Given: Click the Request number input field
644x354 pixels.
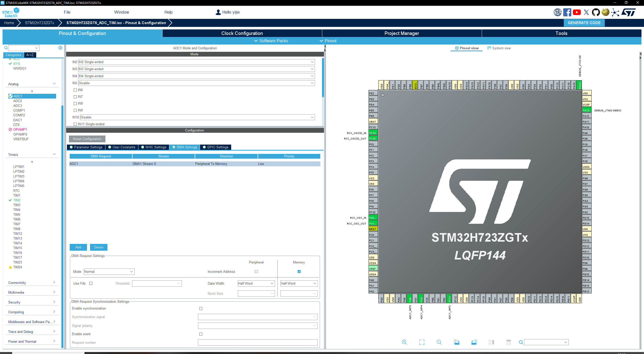Looking at the screenshot, I should pyautogui.click(x=258, y=342).
